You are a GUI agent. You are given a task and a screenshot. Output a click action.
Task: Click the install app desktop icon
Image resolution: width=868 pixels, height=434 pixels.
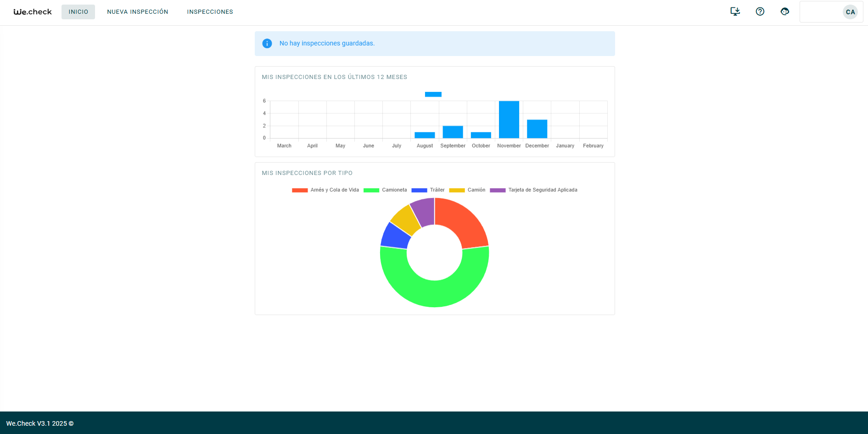(735, 11)
